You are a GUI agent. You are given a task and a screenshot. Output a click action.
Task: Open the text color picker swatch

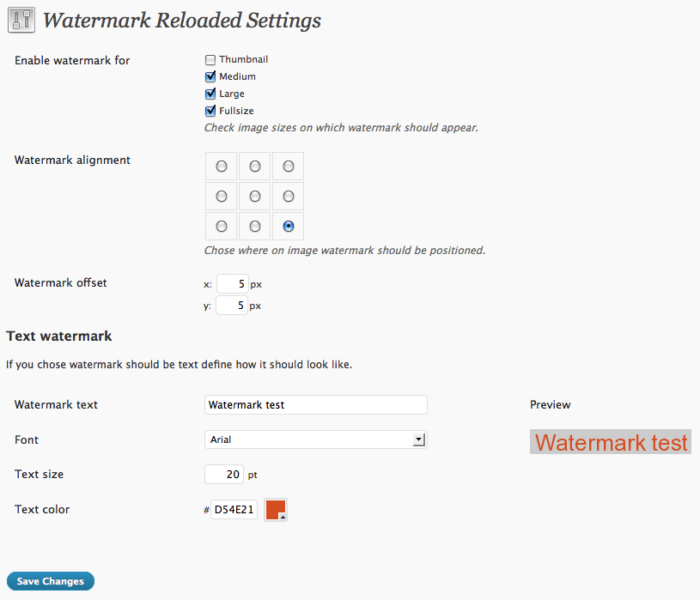274,509
